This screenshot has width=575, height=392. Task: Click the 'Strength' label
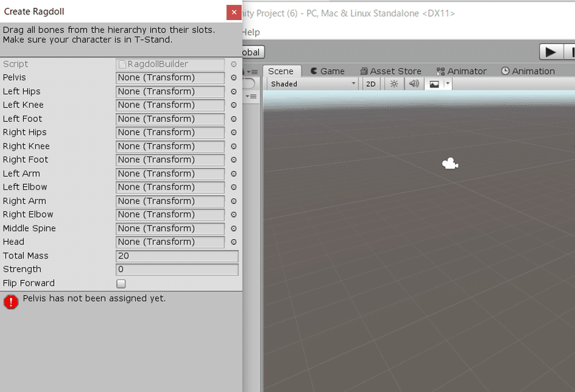point(22,269)
